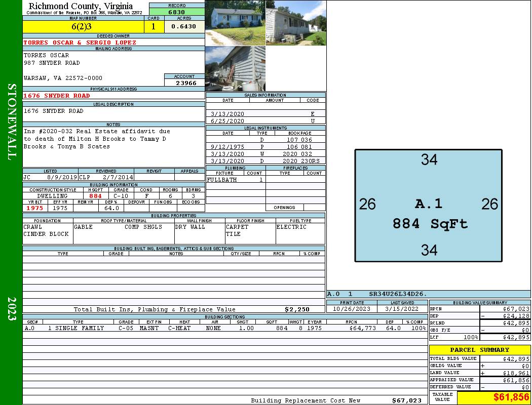532x405 pixels.
Task: Click account number 23966
Action: [x=186, y=83]
